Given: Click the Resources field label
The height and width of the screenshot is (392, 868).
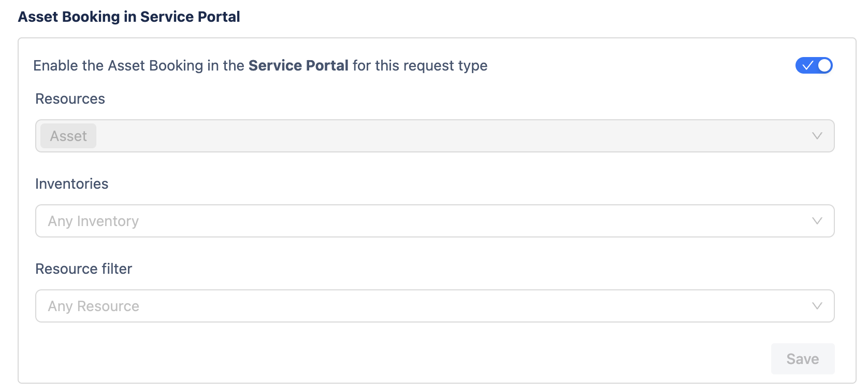Looking at the screenshot, I should (70, 99).
